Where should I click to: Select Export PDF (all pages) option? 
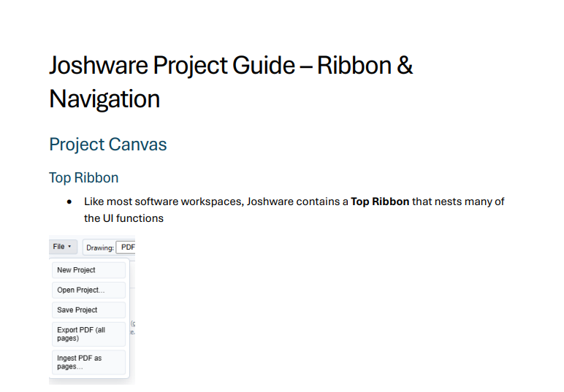(x=88, y=334)
